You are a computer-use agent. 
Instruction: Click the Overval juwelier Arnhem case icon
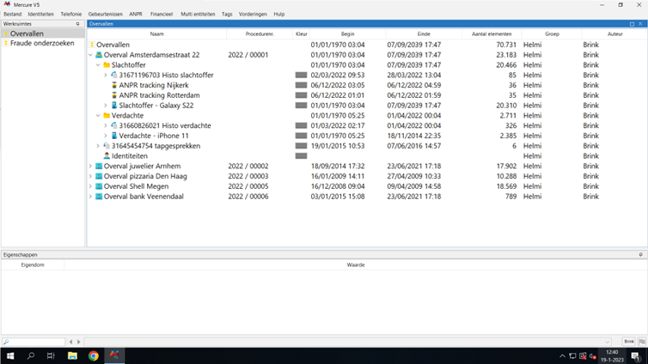pyautogui.click(x=99, y=166)
